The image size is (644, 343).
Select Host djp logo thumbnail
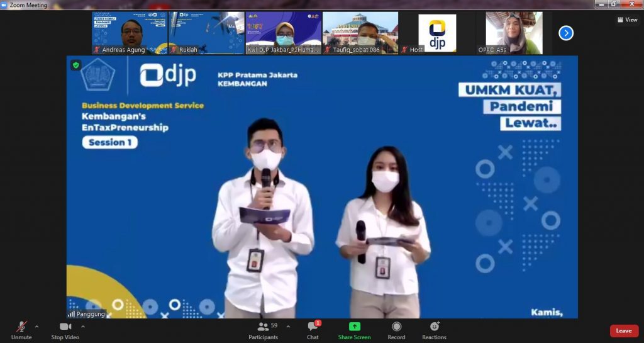[x=437, y=33]
